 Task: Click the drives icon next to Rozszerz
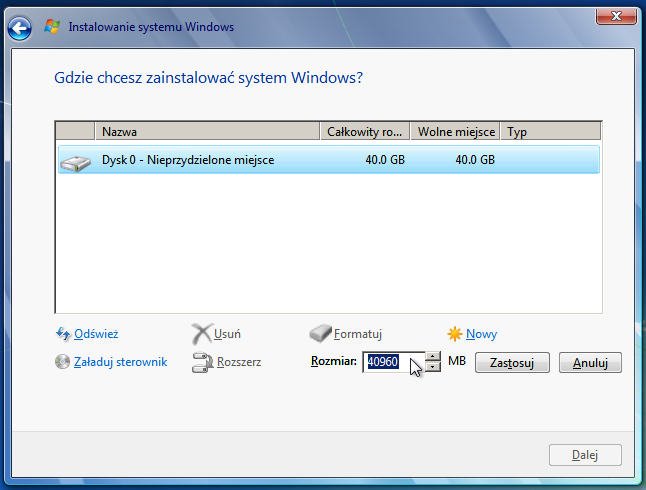point(202,362)
